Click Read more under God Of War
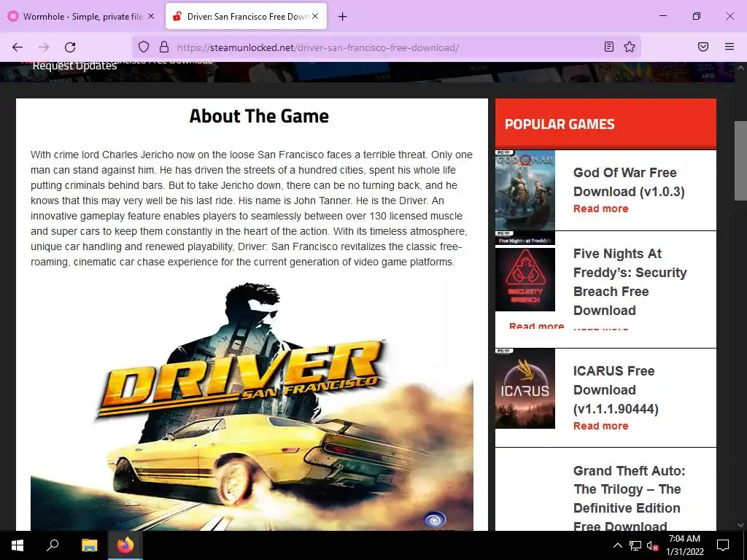The image size is (747, 560). pyautogui.click(x=601, y=209)
